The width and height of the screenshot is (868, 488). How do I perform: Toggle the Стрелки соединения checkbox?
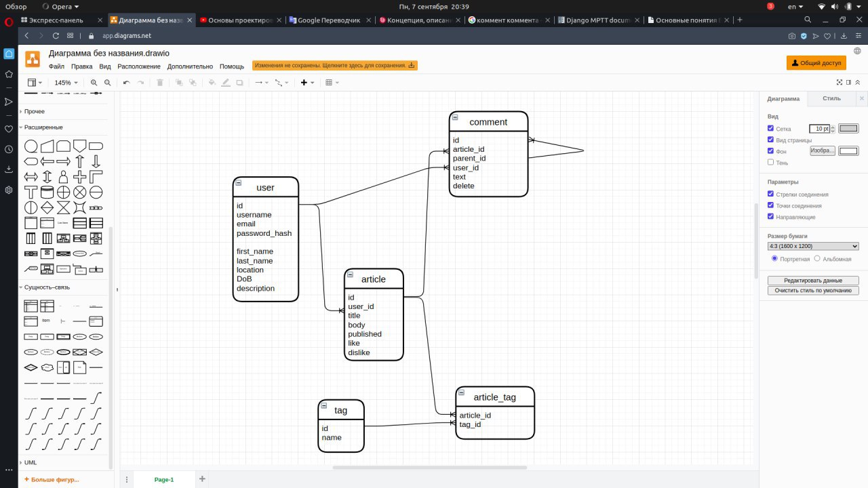click(770, 194)
